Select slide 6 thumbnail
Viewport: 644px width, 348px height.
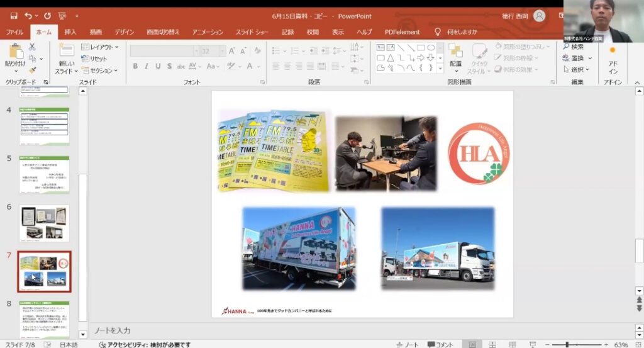pyautogui.click(x=44, y=223)
